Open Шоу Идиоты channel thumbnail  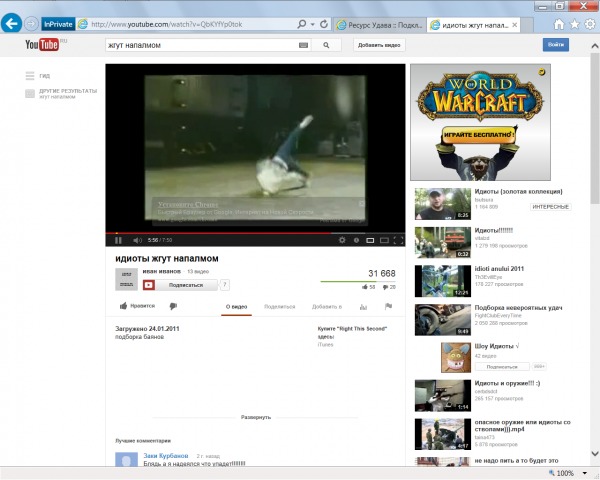tap(456, 357)
